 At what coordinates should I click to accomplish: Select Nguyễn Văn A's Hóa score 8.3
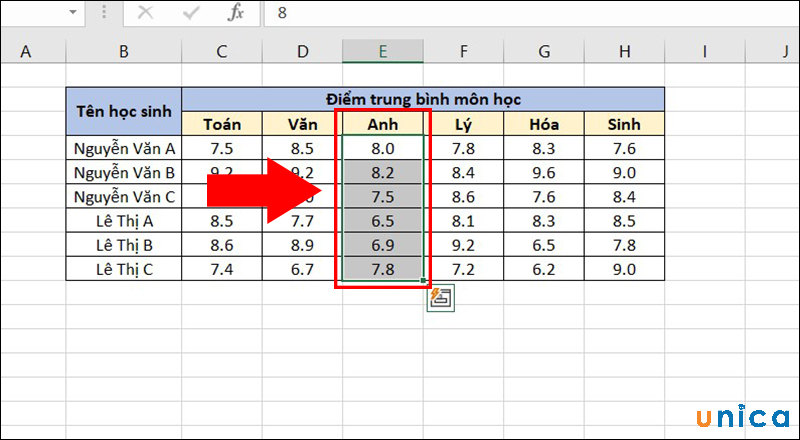544,148
